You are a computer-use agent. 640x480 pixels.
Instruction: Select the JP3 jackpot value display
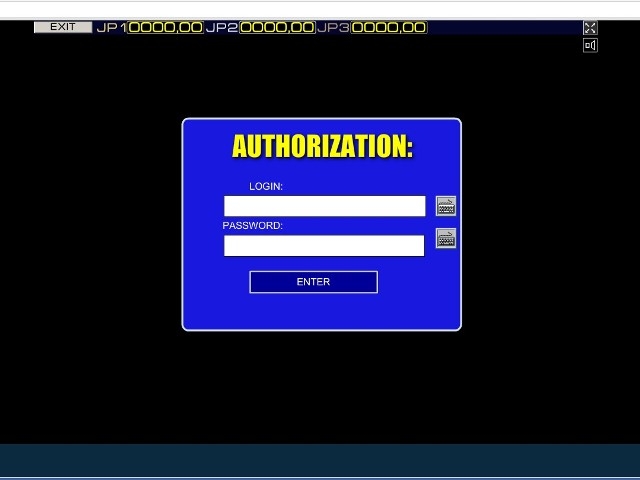pos(389,28)
